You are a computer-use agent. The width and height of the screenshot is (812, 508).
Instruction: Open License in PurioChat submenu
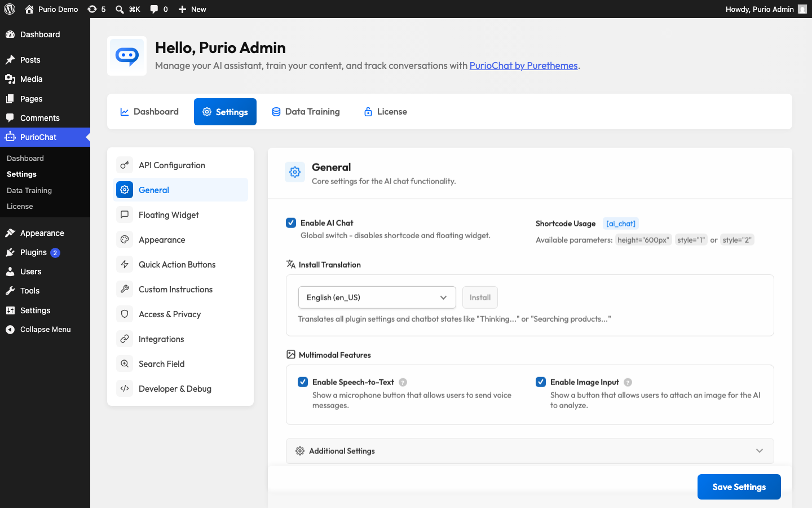point(20,206)
